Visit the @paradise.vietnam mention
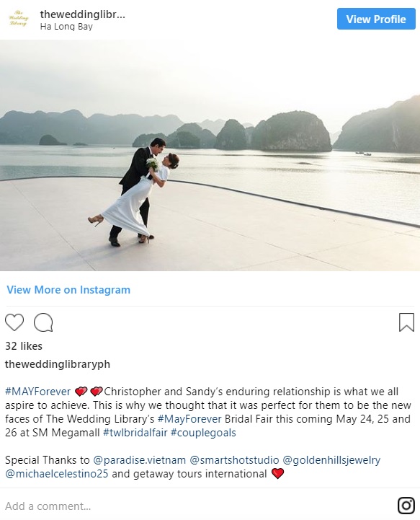 point(140,460)
